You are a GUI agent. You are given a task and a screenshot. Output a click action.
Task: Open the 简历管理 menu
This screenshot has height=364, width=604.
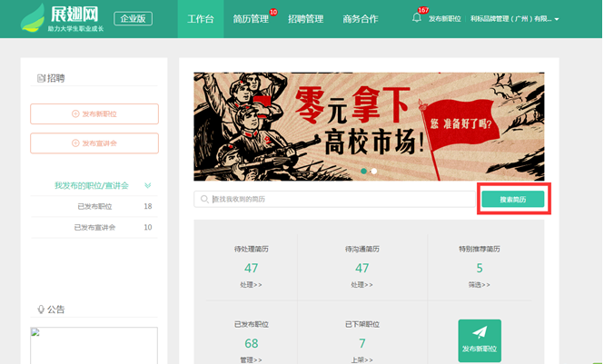pos(251,19)
